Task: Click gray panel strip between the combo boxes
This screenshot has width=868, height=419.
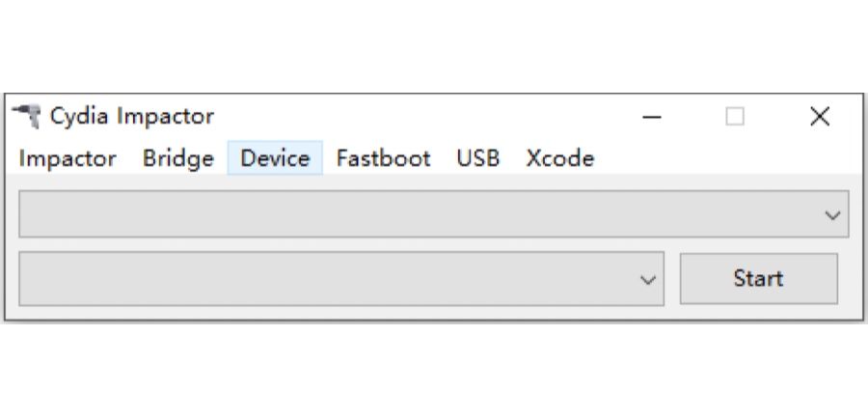Action: point(433,244)
